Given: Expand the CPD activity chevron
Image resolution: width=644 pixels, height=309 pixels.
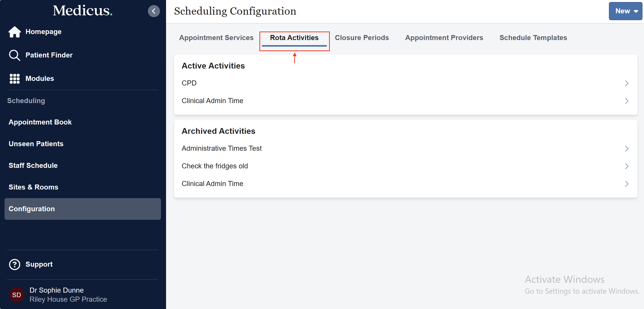Looking at the screenshot, I should click(627, 83).
